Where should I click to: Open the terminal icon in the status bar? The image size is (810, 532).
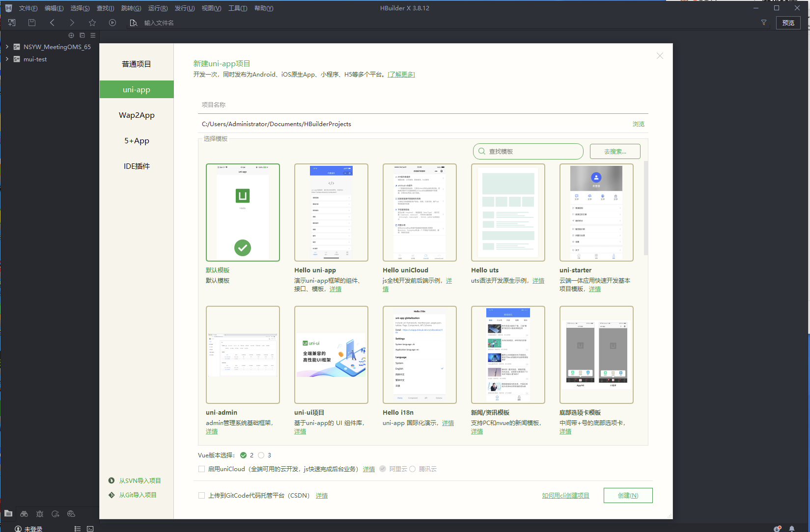click(90, 529)
